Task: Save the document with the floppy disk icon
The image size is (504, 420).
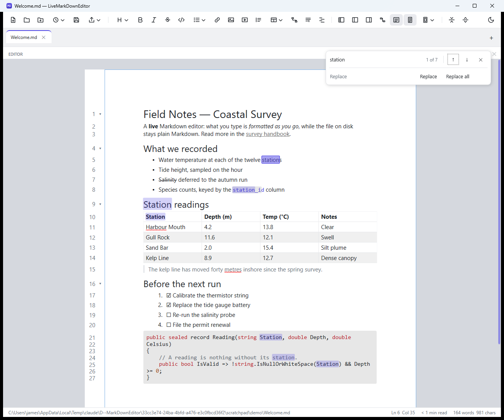Action: pyautogui.click(x=76, y=20)
